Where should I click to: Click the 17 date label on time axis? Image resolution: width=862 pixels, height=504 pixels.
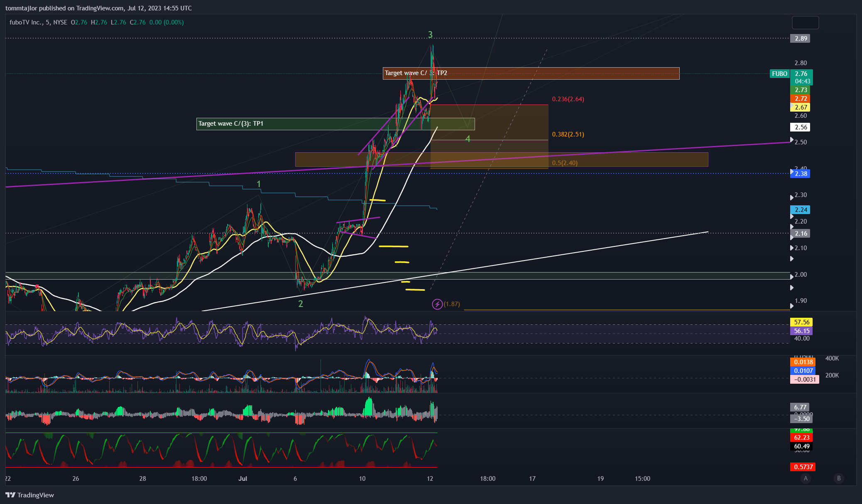[x=532, y=479]
